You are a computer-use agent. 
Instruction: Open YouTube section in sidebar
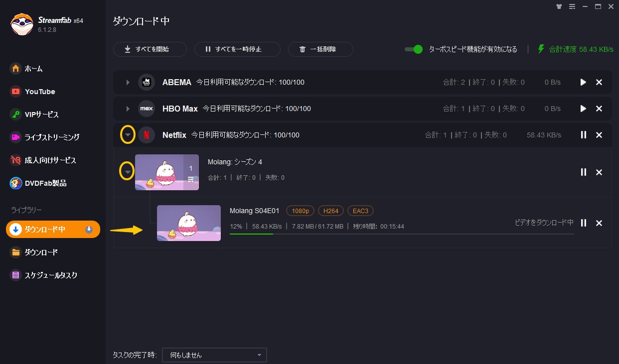(33, 91)
